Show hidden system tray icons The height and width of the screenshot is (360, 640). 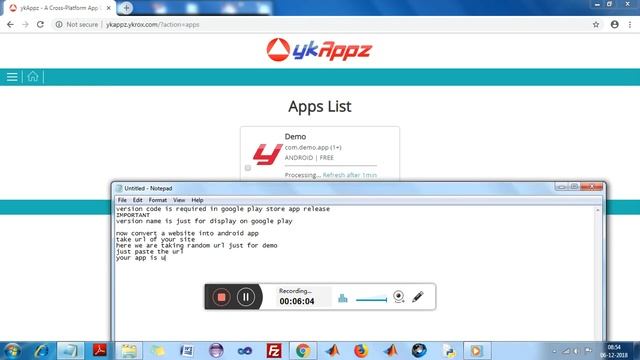point(554,351)
